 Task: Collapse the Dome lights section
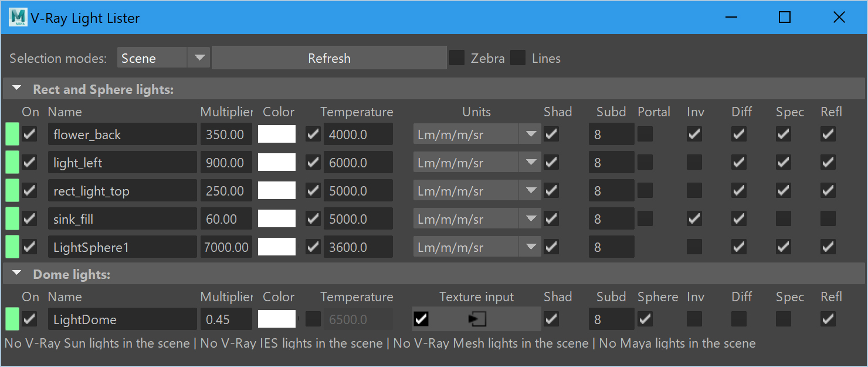pyautogui.click(x=17, y=274)
